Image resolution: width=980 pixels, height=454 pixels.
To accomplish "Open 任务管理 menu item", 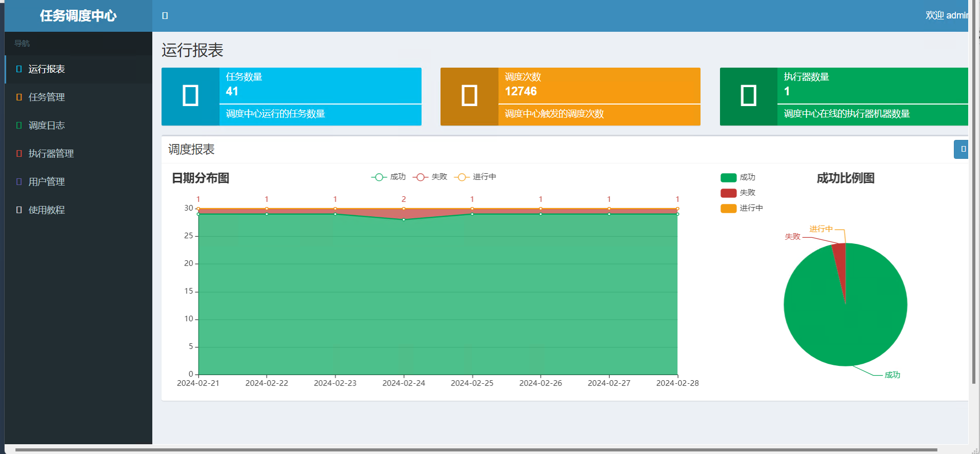I will point(78,97).
